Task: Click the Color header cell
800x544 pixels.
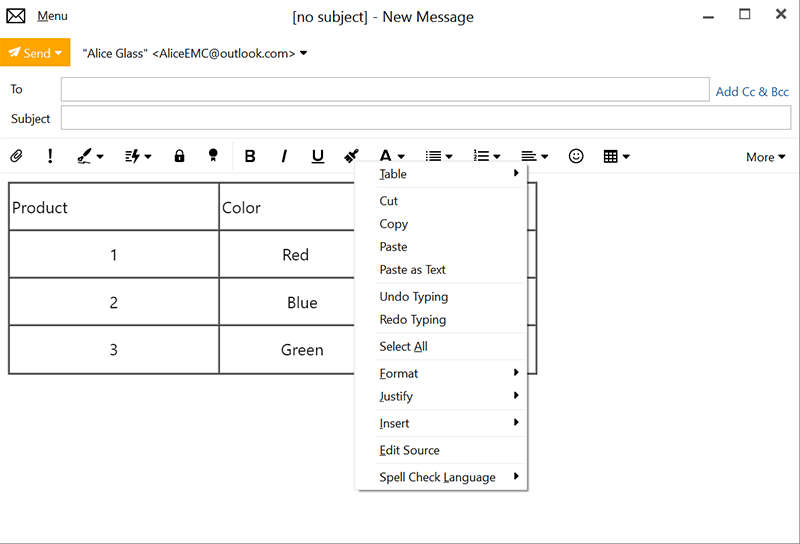Action: point(287,207)
